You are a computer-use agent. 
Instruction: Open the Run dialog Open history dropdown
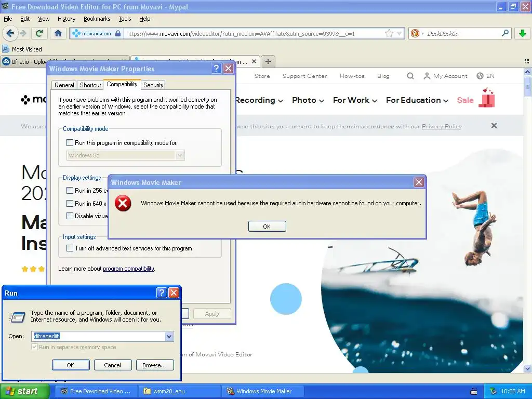coord(169,336)
